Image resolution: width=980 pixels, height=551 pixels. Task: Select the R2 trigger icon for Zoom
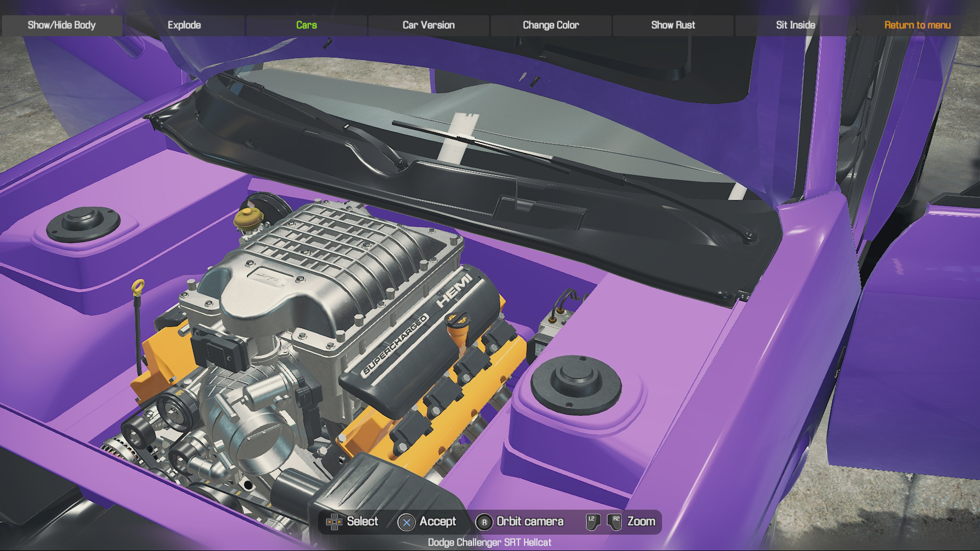point(615,521)
